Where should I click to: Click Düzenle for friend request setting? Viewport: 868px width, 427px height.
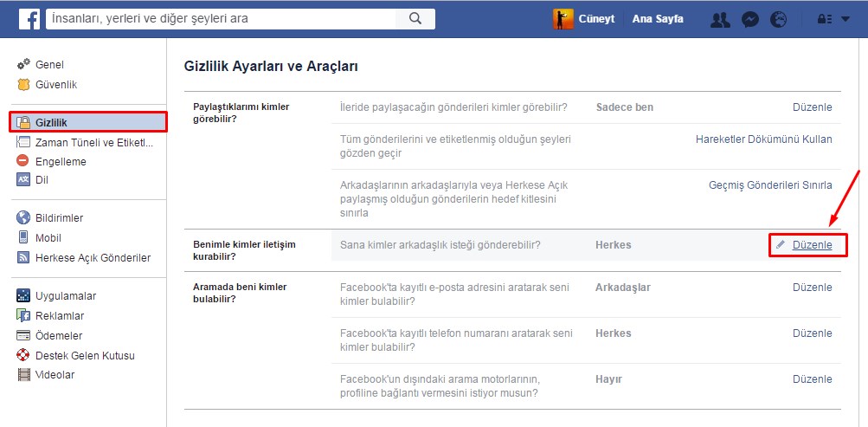(x=812, y=245)
